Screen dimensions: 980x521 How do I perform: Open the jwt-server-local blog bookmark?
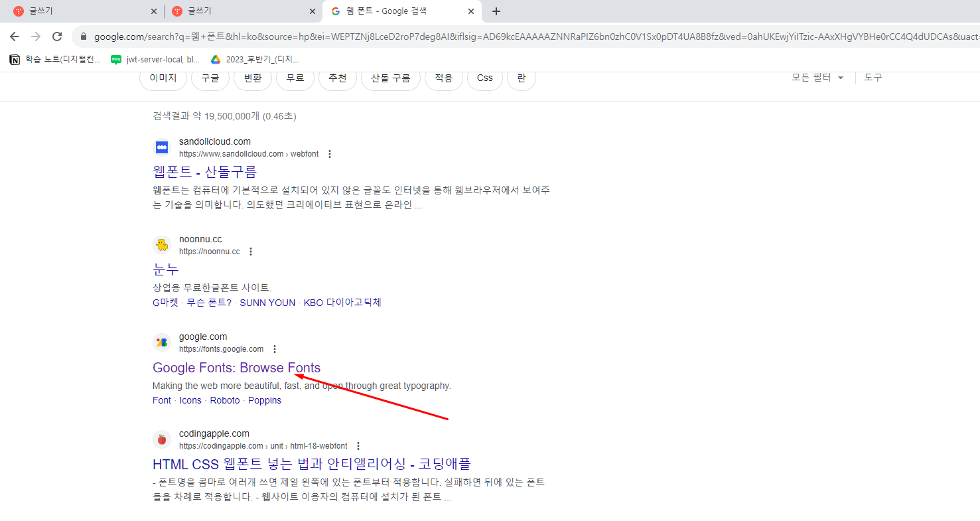[x=156, y=60]
